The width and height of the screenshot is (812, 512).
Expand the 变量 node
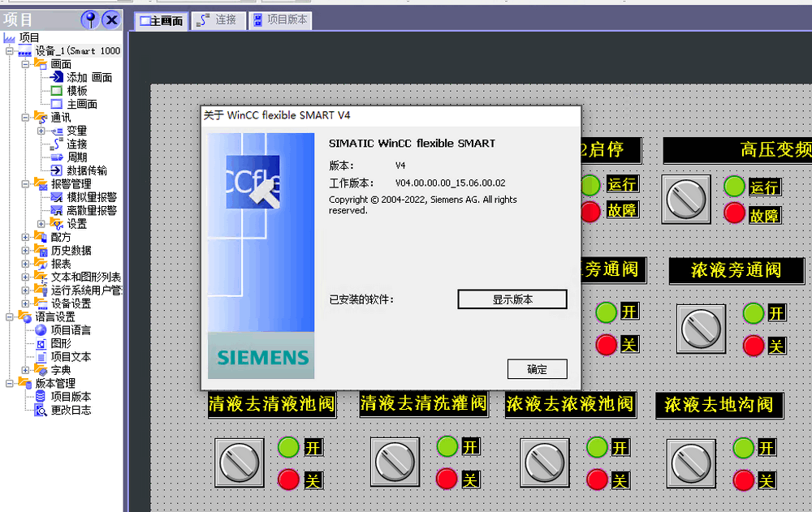tap(41, 131)
